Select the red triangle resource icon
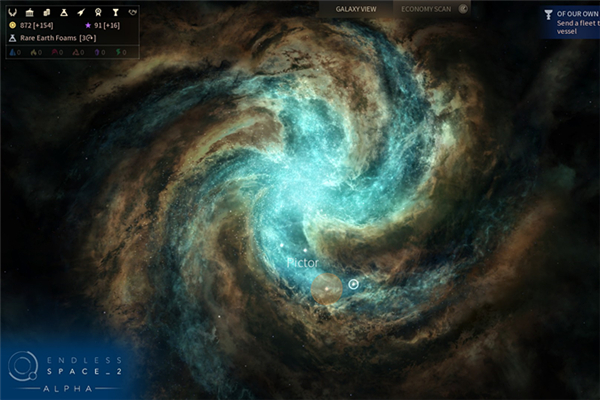 click(x=76, y=52)
